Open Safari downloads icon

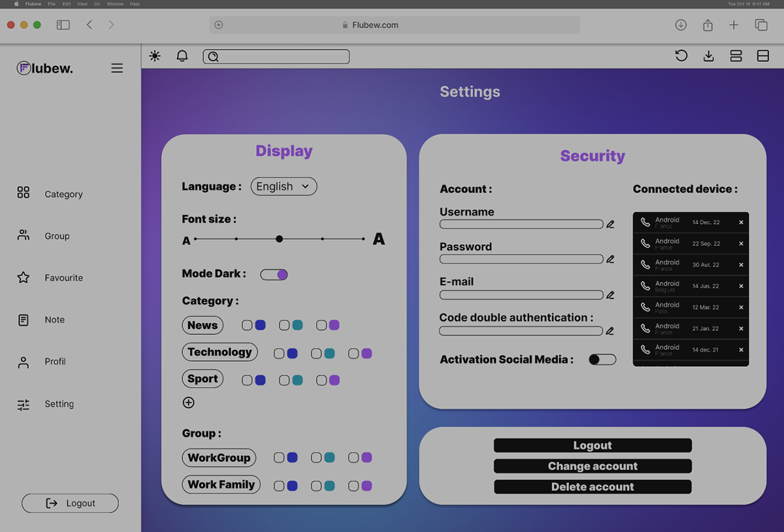click(681, 25)
